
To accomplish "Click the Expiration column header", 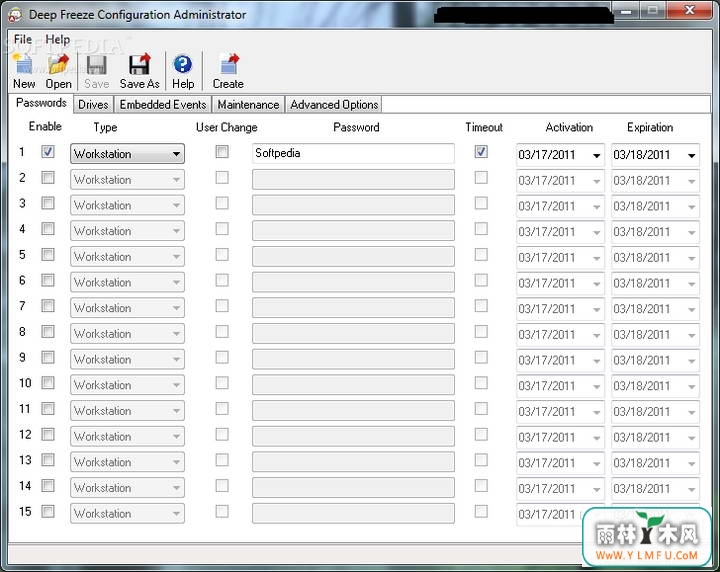I will pos(650,127).
